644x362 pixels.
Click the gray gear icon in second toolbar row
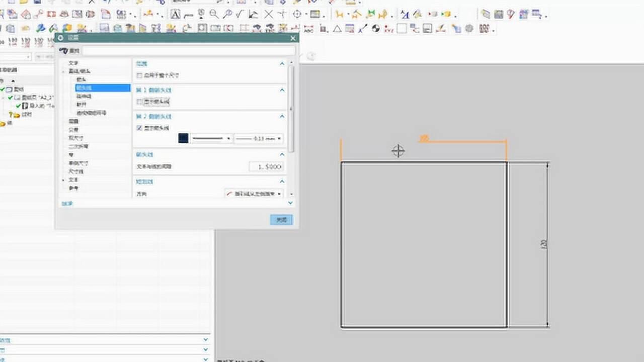point(469,29)
